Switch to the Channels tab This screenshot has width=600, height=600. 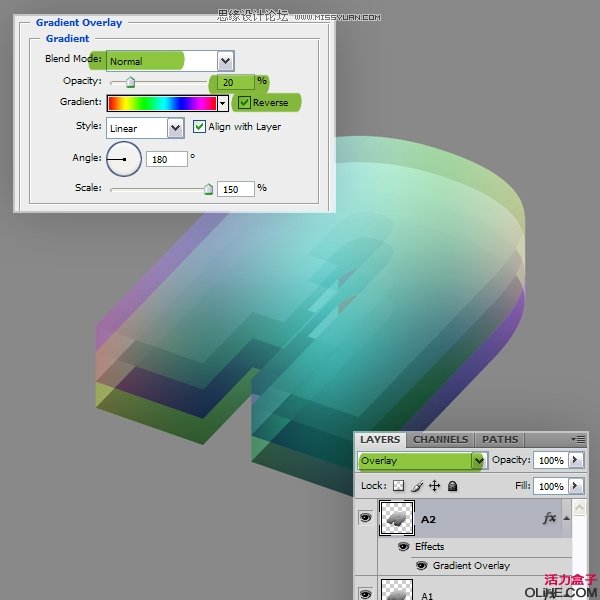click(440, 440)
